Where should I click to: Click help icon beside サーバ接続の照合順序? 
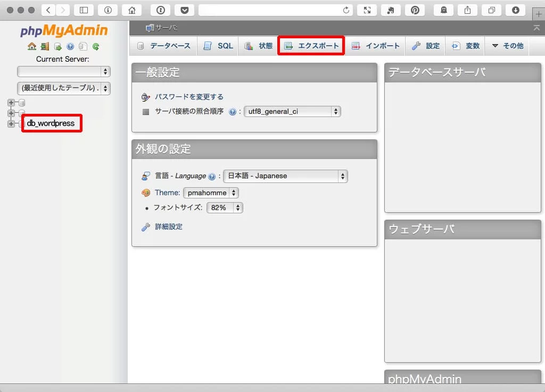pyautogui.click(x=233, y=112)
